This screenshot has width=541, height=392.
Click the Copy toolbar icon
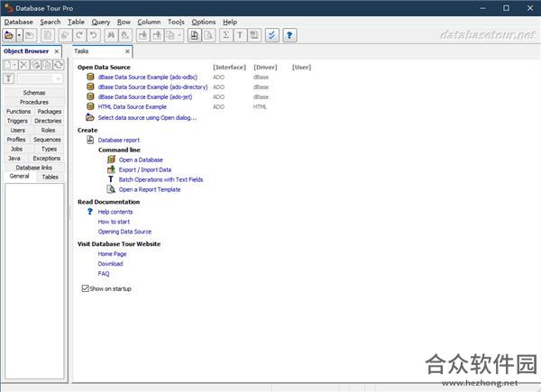pyautogui.click(x=170, y=35)
